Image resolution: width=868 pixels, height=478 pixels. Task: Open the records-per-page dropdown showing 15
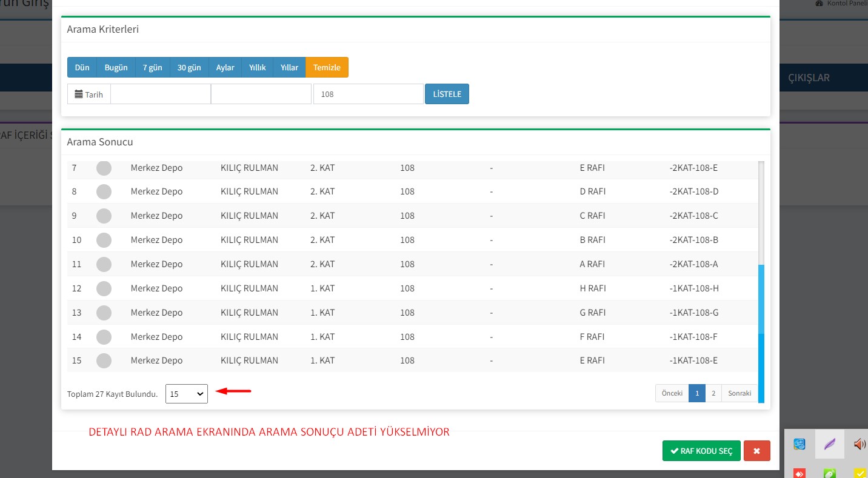(187, 394)
